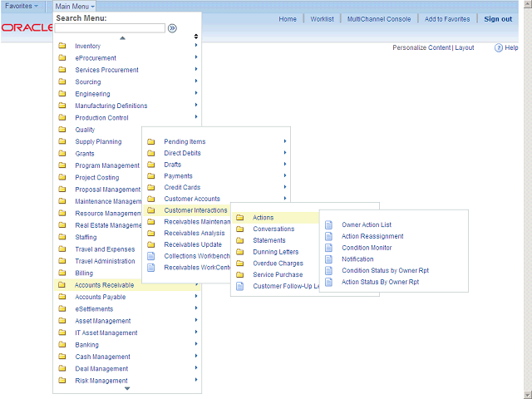This screenshot has height=399, width=532.
Task: Expand the eProcurement submenu arrow
Action: (196, 58)
